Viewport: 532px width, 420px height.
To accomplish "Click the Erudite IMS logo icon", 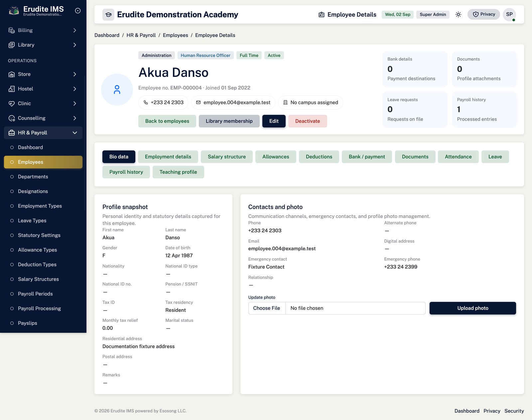I will coord(14,11).
